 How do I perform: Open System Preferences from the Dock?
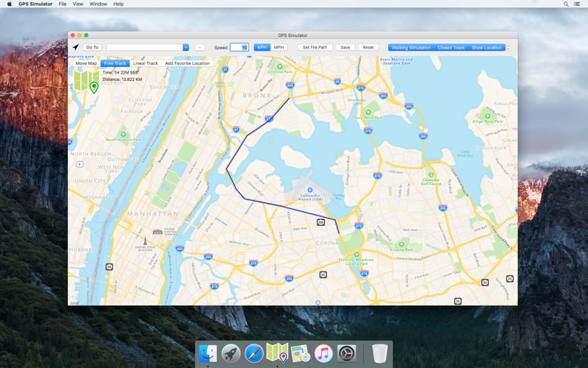[346, 353]
